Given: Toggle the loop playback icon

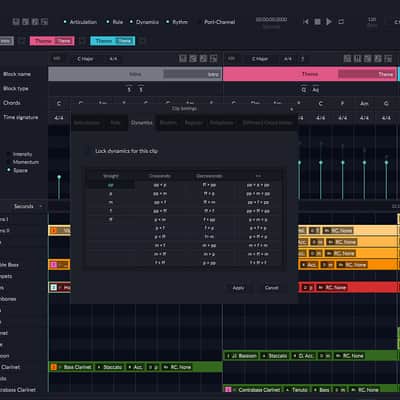Looking at the screenshot, I should pyautogui.click(x=341, y=22).
